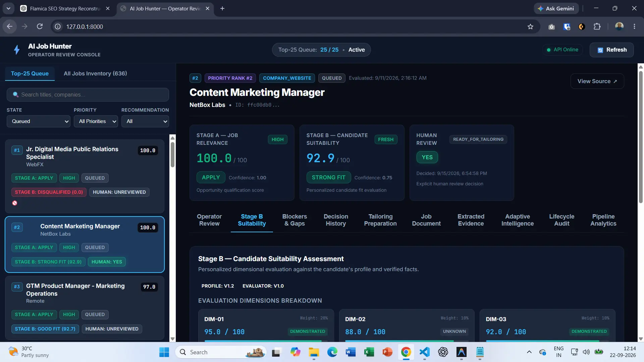Click the search titles, companies input field
The width and height of the screenshot is (644, 362).
[x=88, y=95]
